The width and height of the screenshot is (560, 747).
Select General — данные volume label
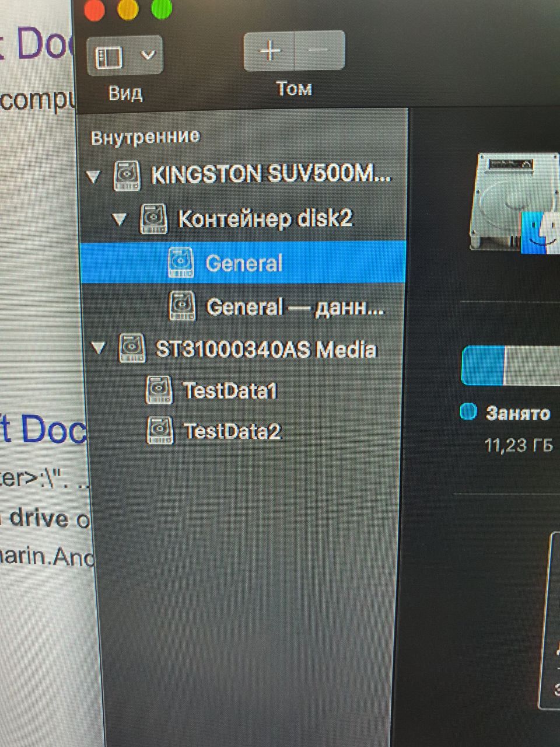[296, 307]
